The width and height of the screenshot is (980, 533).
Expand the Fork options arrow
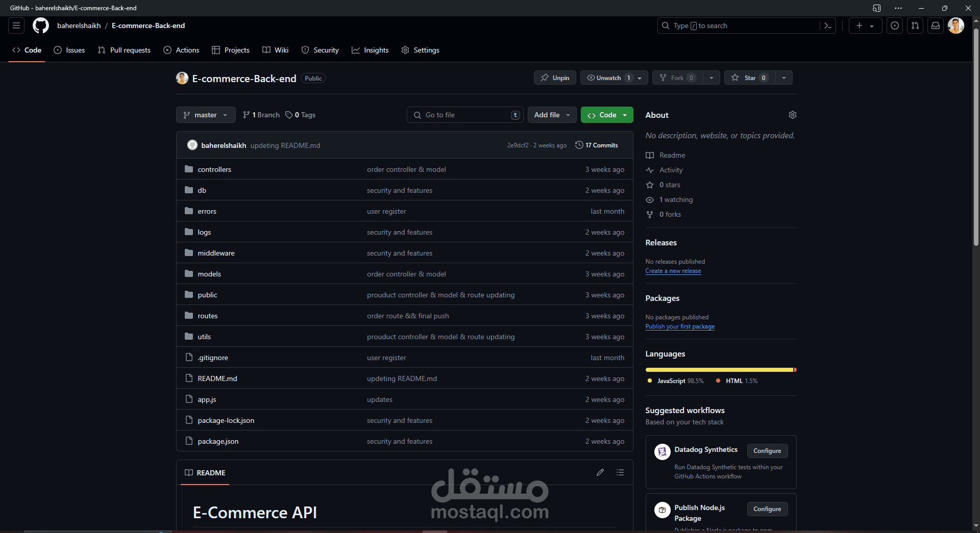(712, 78)
